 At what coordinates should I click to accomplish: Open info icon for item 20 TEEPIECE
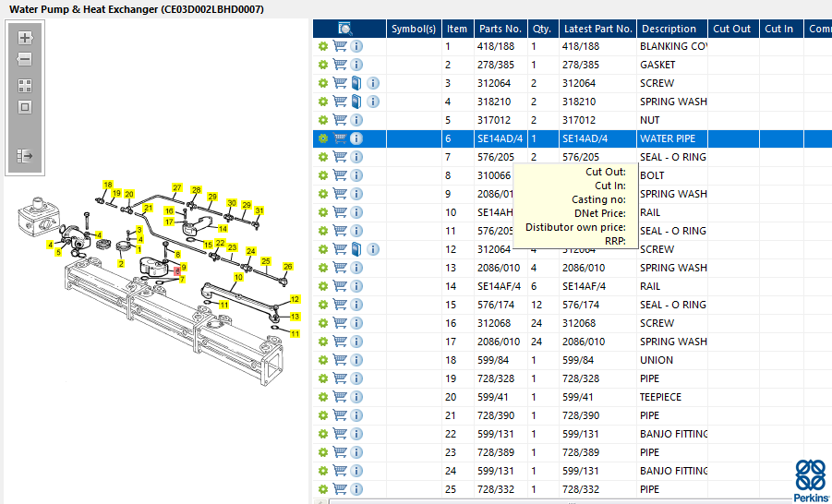[x=356, y=397]
